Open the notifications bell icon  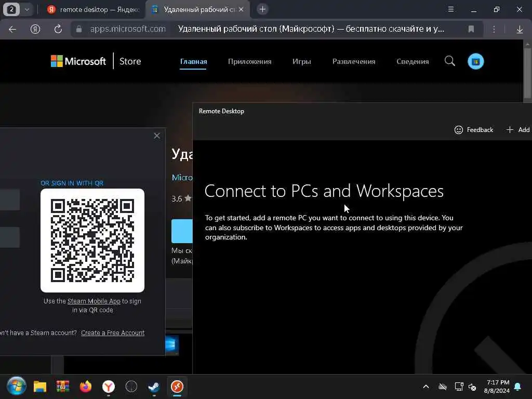click(518, 387)
